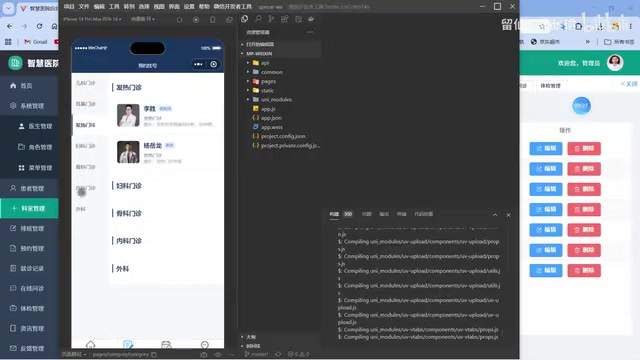Open app.js in the file tree
The height and width of the screenshot is (360, 640).
pyautogui.click(x=268, y=109)
